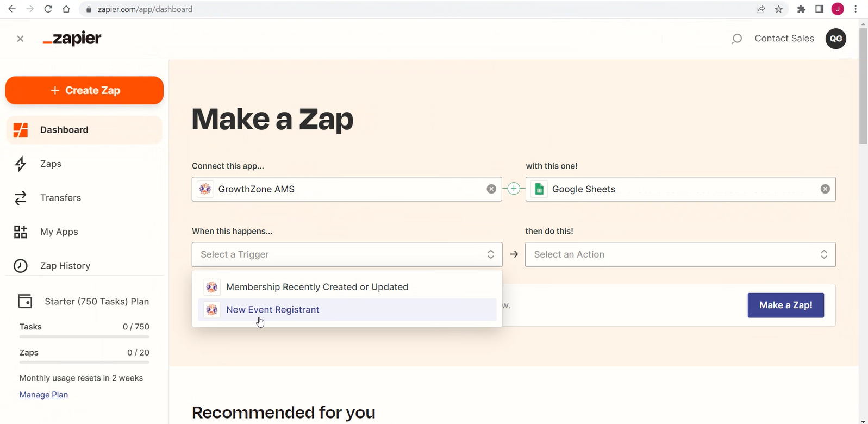The width and height of the screenshot is (868, 424).
Task: Reload the page with refresh icon
Action: pyautogui.click(x=48, y=9)
